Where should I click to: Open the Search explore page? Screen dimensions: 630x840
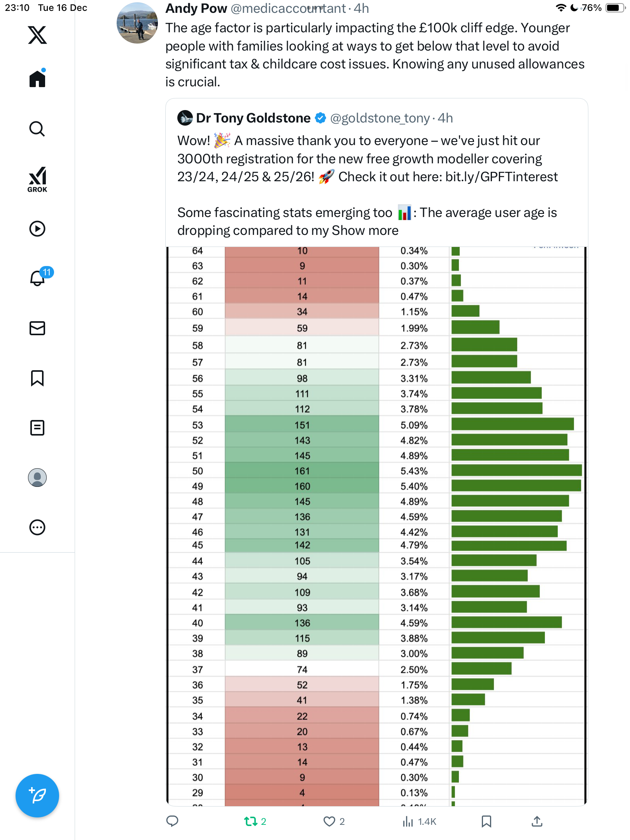37,129
